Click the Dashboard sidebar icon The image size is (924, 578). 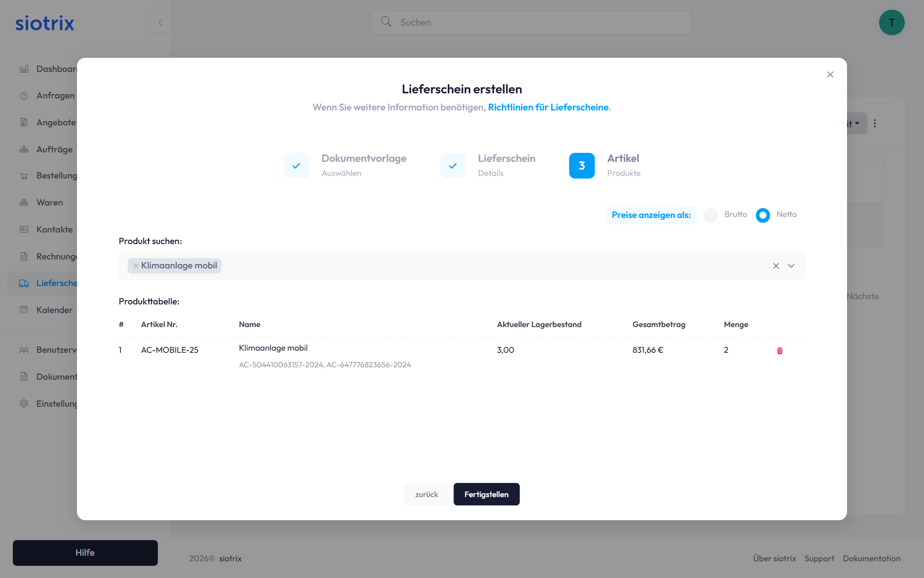coord(24,69)
